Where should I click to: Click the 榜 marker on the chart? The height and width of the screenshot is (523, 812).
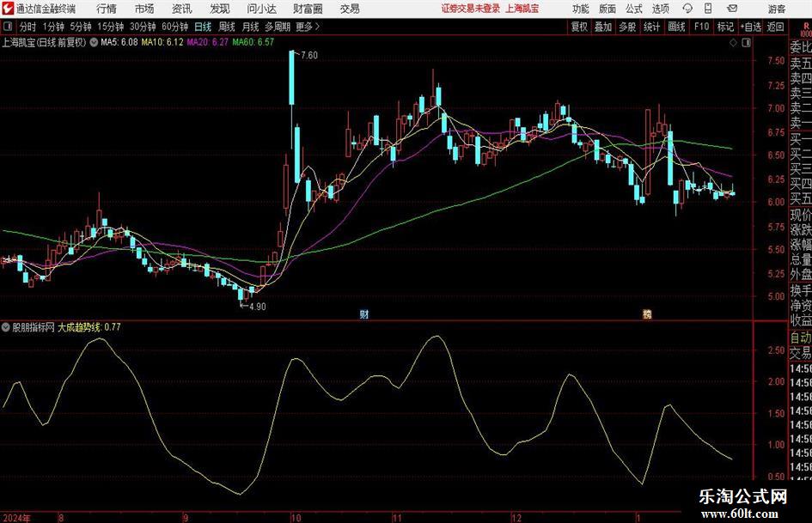647,313
